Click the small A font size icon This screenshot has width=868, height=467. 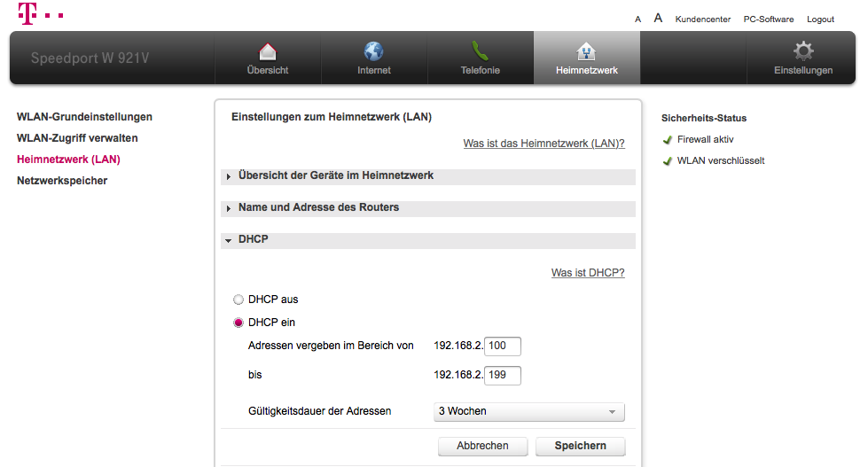(637, 19)
